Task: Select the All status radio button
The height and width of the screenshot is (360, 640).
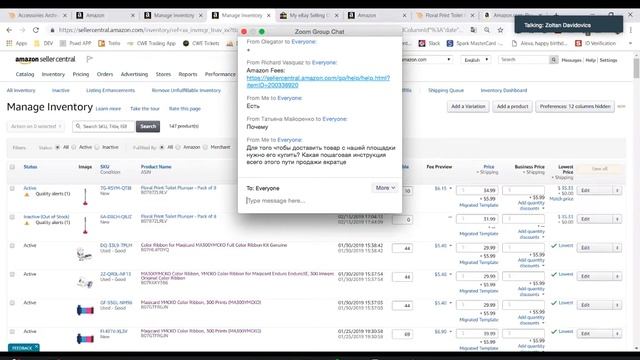Action: point(58,147)
